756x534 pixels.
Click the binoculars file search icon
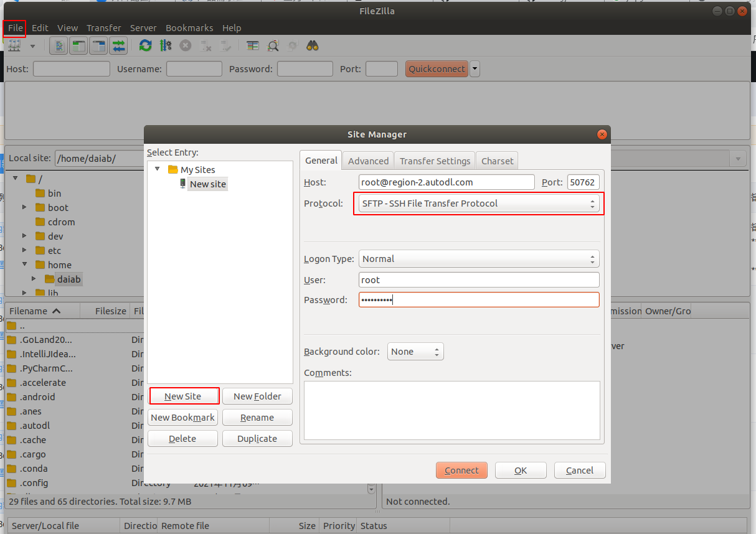(313, 46)
